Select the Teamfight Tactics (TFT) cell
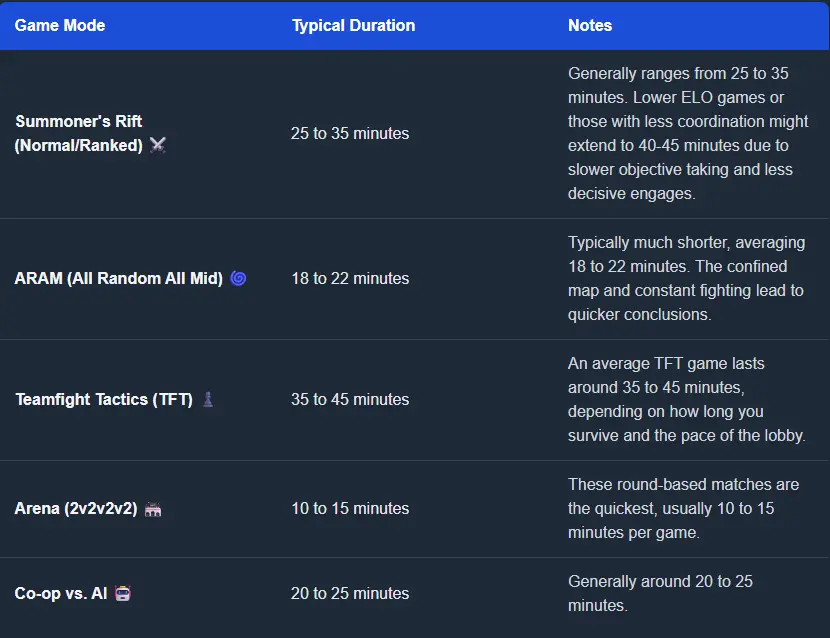 (x=138, y=400)
